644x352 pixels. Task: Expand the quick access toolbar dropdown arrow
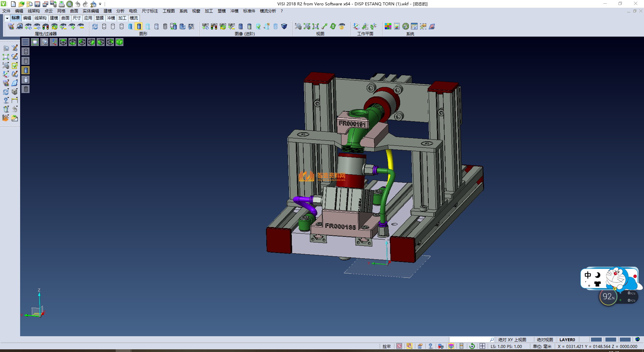[100, 4]
